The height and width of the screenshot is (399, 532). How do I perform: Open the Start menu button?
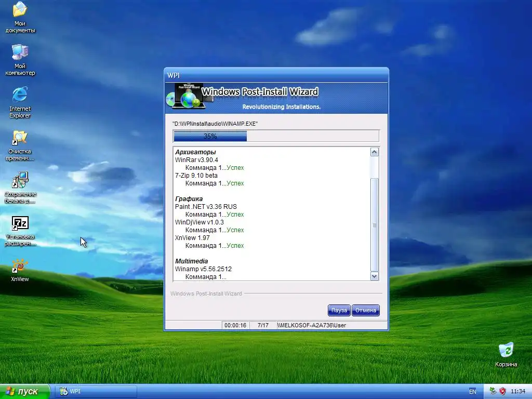coord(25,391)
